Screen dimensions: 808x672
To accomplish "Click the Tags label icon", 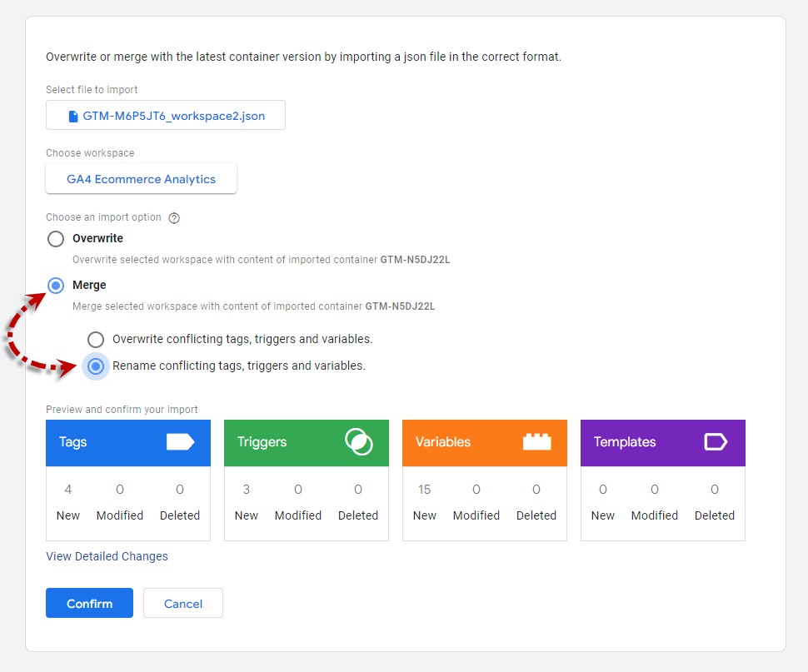I will tap(181, 442).
